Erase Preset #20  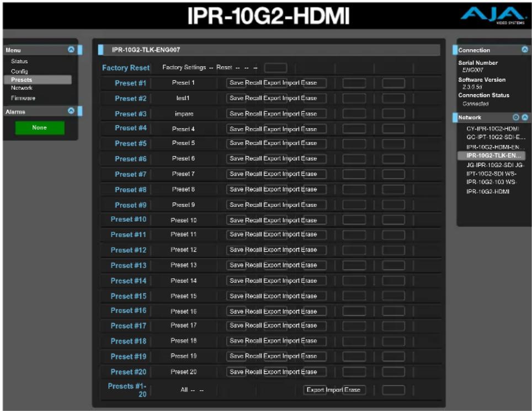pyautogui.click(x=308, y=372)
